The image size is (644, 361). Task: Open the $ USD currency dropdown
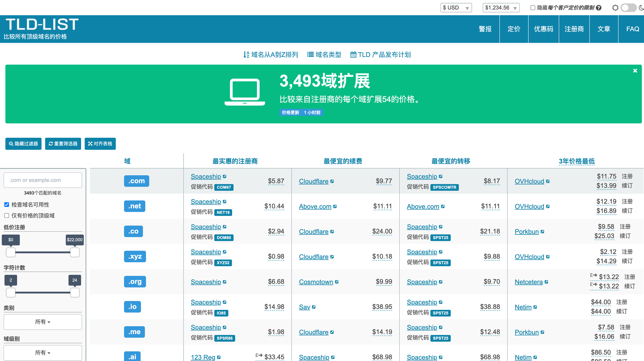pyautogui.click(x=456, y=8)
